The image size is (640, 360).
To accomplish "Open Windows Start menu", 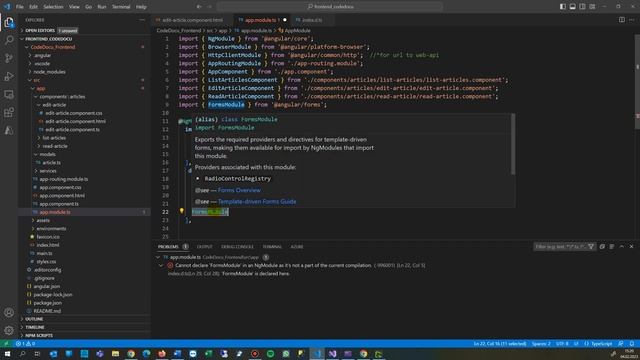I will (7, 353).
